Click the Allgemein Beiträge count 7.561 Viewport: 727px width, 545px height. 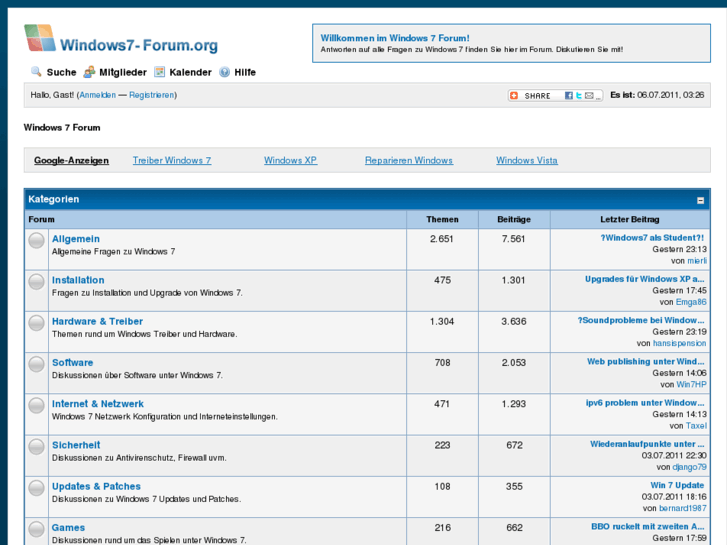(x=513, y=239)
